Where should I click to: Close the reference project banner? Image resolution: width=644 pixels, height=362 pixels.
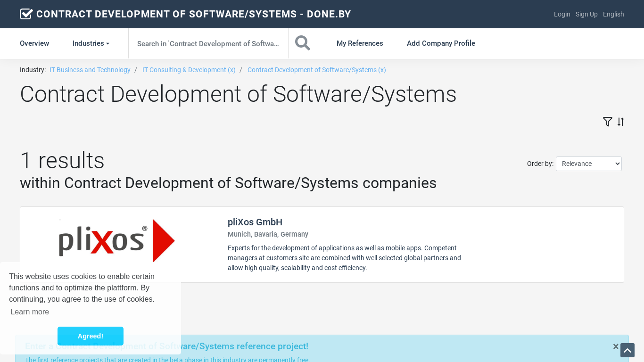[615, 346]
